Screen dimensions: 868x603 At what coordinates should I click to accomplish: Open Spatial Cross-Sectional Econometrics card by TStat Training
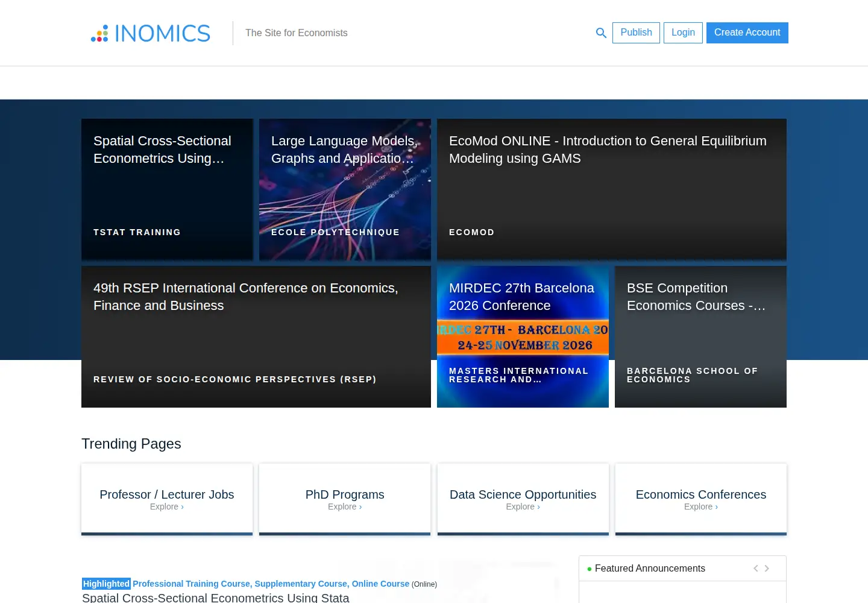click(x=167, y=189)
